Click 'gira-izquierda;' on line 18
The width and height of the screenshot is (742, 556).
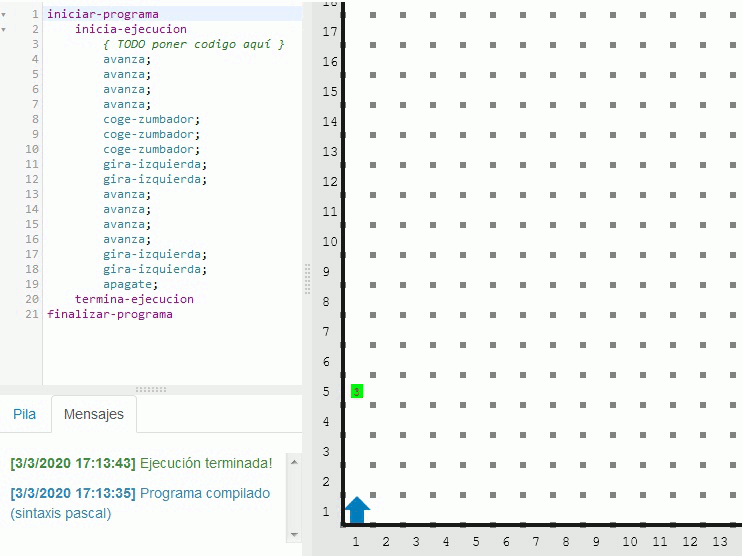coord(155,269)
